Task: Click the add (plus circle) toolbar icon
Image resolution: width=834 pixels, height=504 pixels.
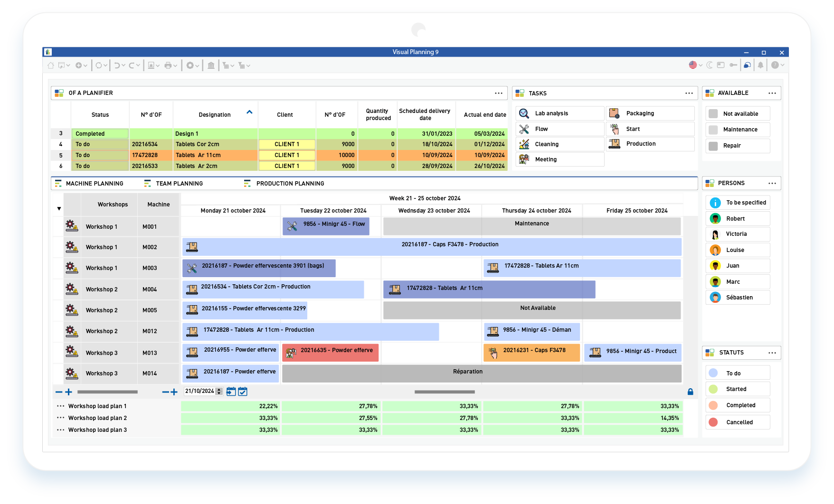Action: pyautogui.click(x=78, y=65)
